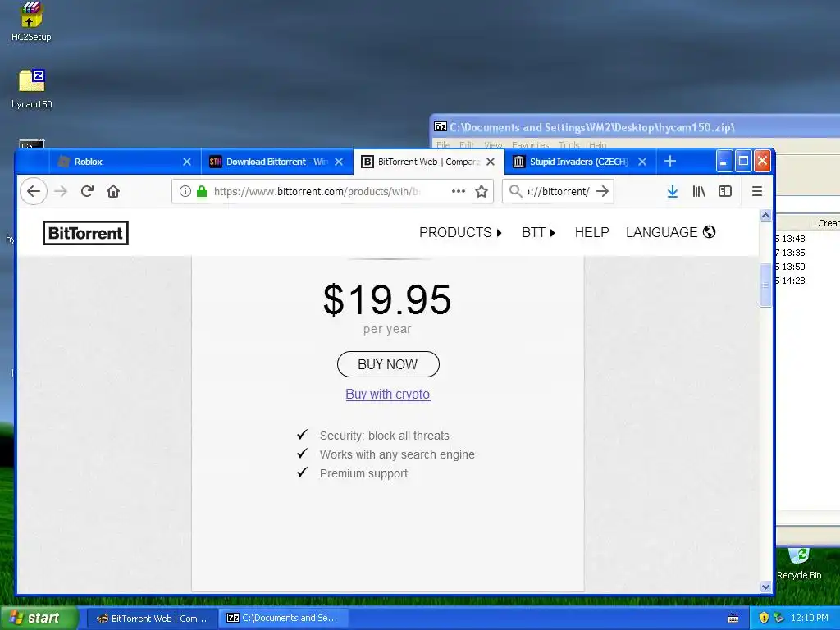The image size is (840, 630).
Task: Select the Recycle Bin desktop icon
Action: tap(799, 564)
